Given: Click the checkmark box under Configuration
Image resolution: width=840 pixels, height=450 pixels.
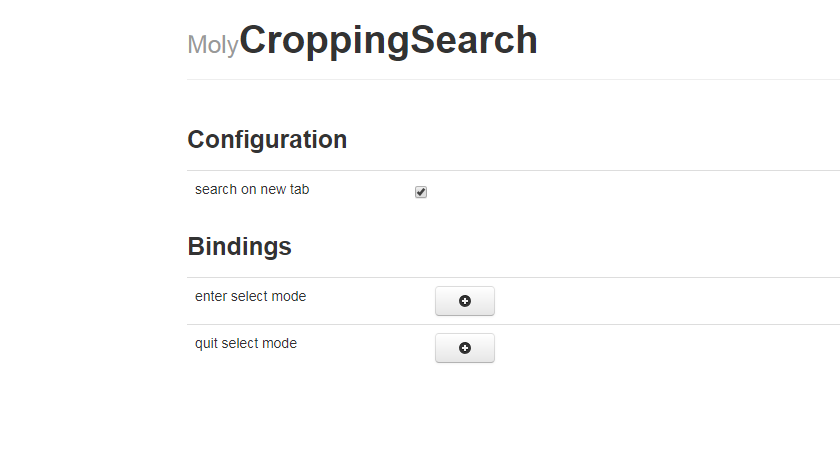Looking at the screenshot, I should coord(421,192).
